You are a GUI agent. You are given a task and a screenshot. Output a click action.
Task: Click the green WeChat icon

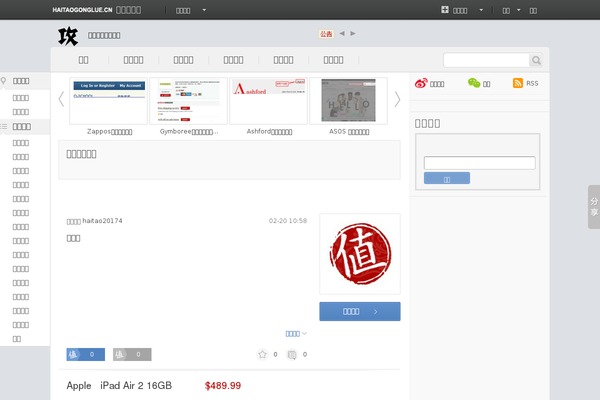point(474,83)
